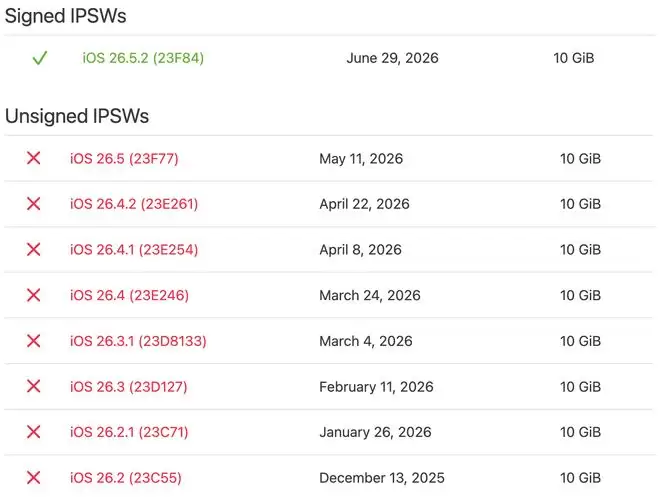Click the green checkmark beside iOS 26.5.2
Image resolution: width=660 pixels, height=497 pixels.
click(40, 58)
